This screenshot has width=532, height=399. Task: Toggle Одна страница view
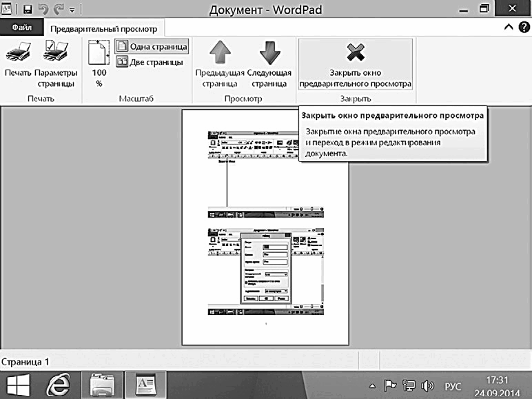[x=152, y=46]
